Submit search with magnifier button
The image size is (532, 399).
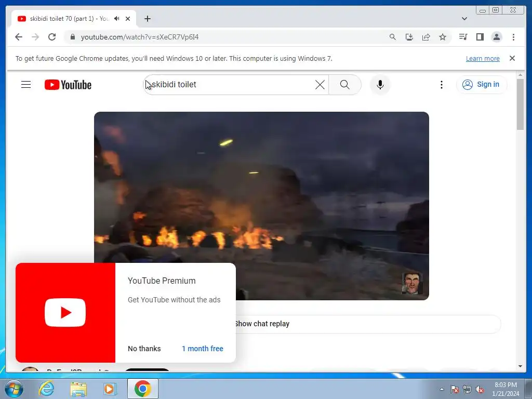click(x=345, y=85)
